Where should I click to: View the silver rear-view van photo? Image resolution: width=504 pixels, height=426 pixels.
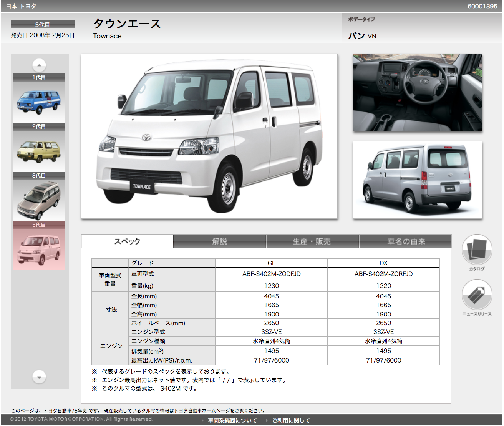pos(418,180)
